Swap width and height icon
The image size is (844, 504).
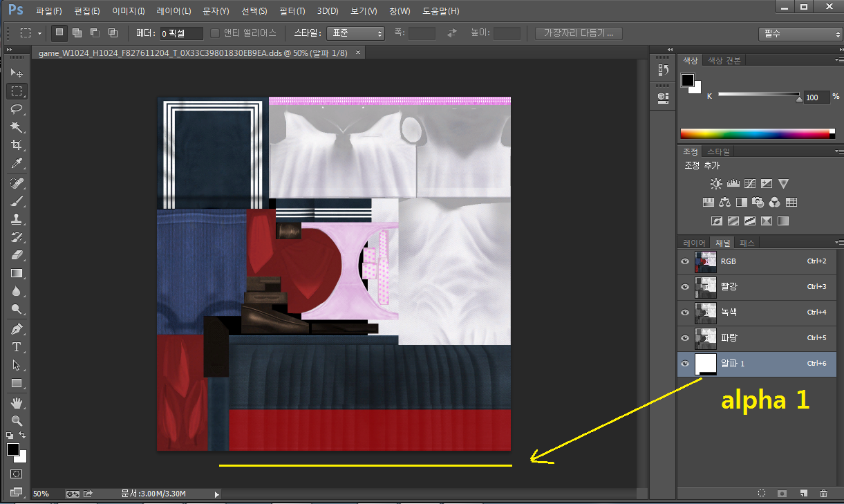[452, 33]
